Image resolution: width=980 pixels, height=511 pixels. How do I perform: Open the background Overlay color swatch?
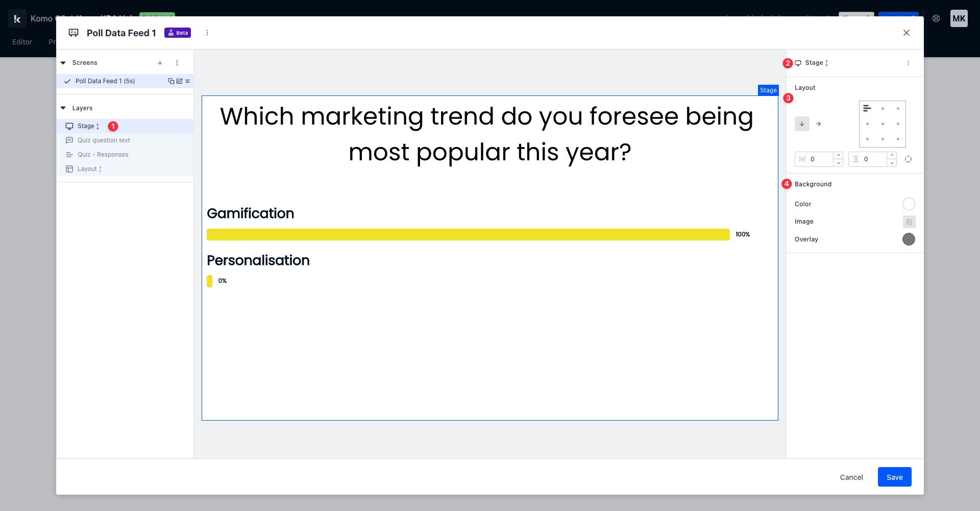[909, 239]
